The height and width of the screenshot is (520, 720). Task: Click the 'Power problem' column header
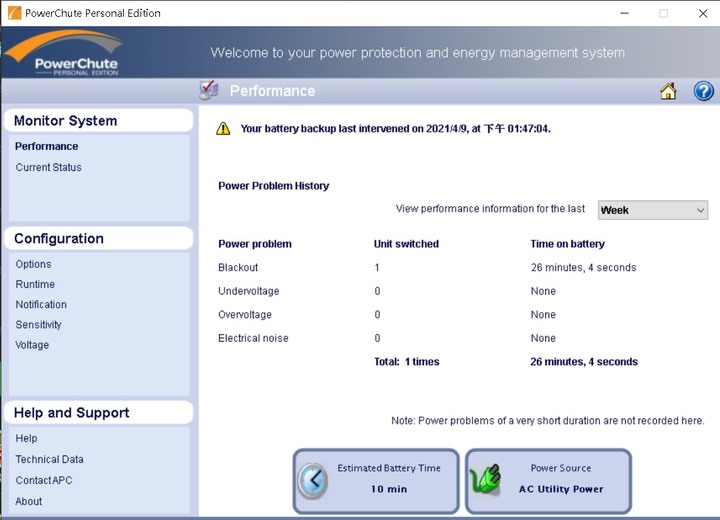point(255,244)
